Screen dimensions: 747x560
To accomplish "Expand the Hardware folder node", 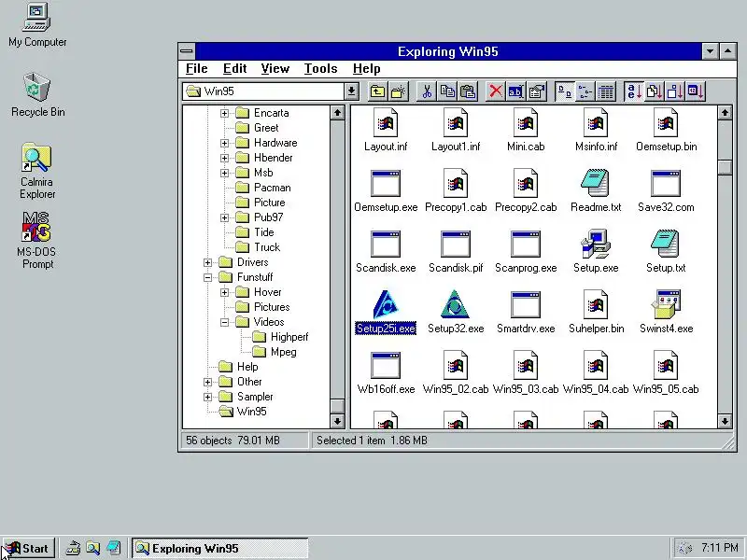I will coord(224,144).
